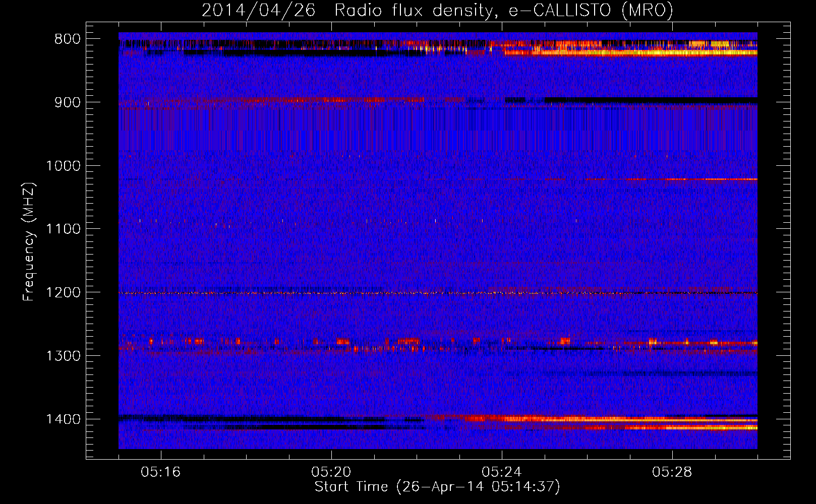Click the thin dotted line at 1200 MHz

coord(438,293)
